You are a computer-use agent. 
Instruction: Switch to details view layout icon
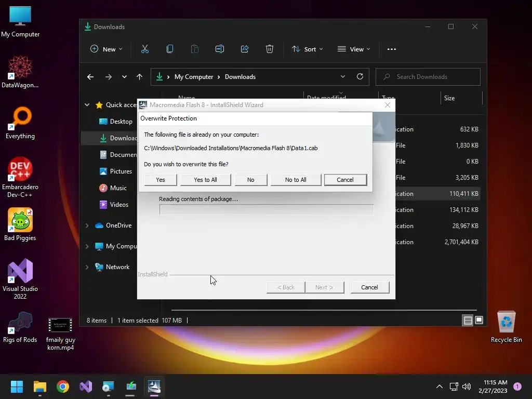point(468,320)
